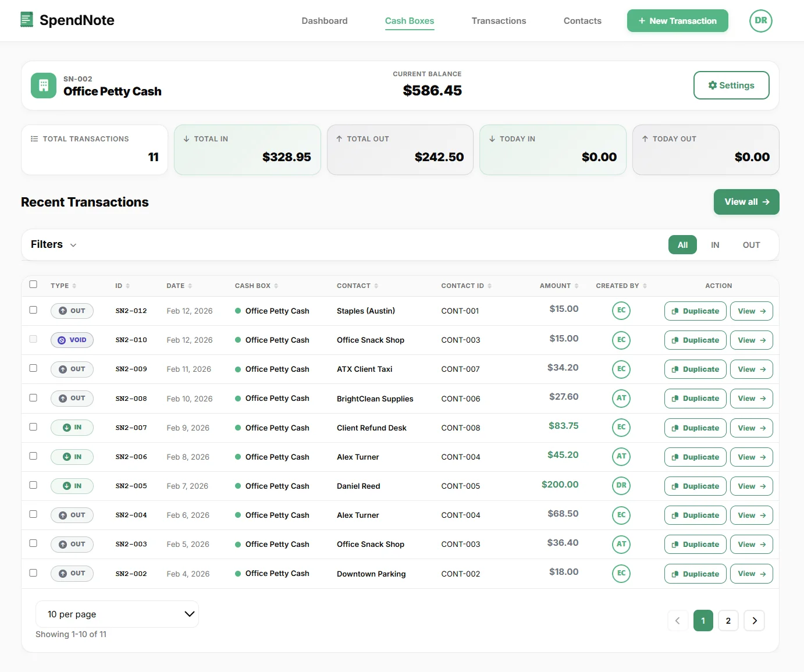Click the EC avatar on transaction SN2-012
804x672 pixels.
click(x=621, y=311)
